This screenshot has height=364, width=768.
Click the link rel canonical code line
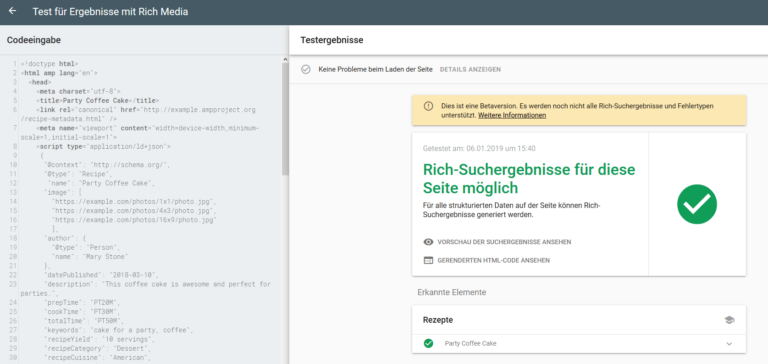[x=138, y=114]
